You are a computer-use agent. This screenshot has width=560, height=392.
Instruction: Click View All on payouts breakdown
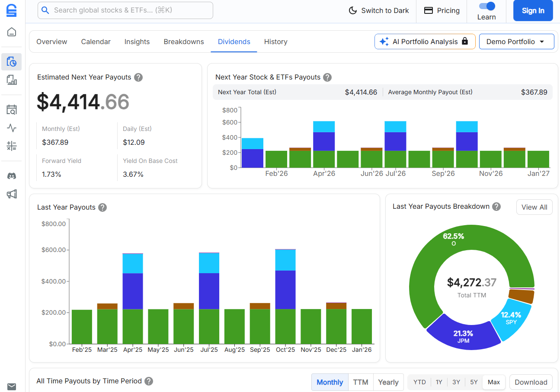534,207
